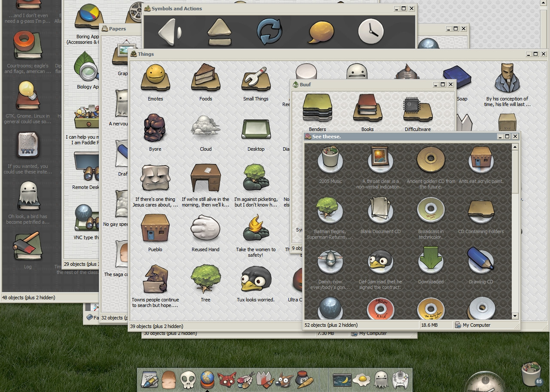Select the Towns people continue to search icon
The image size is (550, 392).
(x=155, y=279)
